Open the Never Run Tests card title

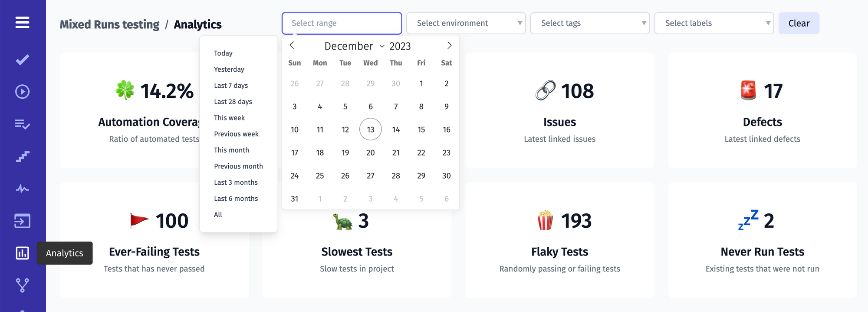(763, 252)
